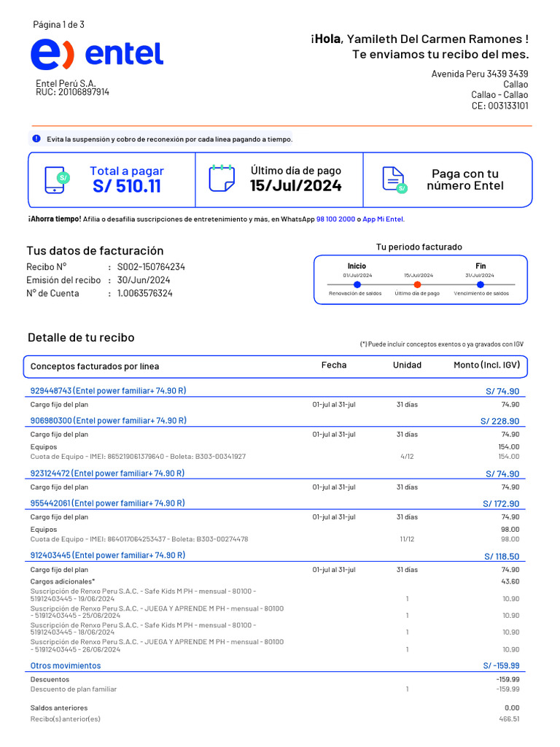This screenshot has height=747, width=560.
Task: Click the Saldos anteriores label
Action: pos(59,708)
